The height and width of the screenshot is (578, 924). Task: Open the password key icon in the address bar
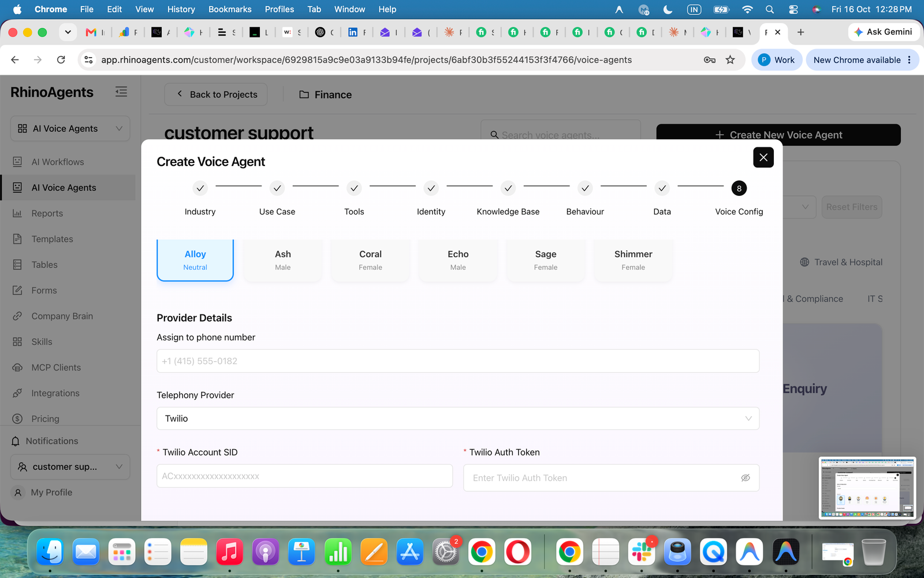pyautogui.click(x=710, y=60)
